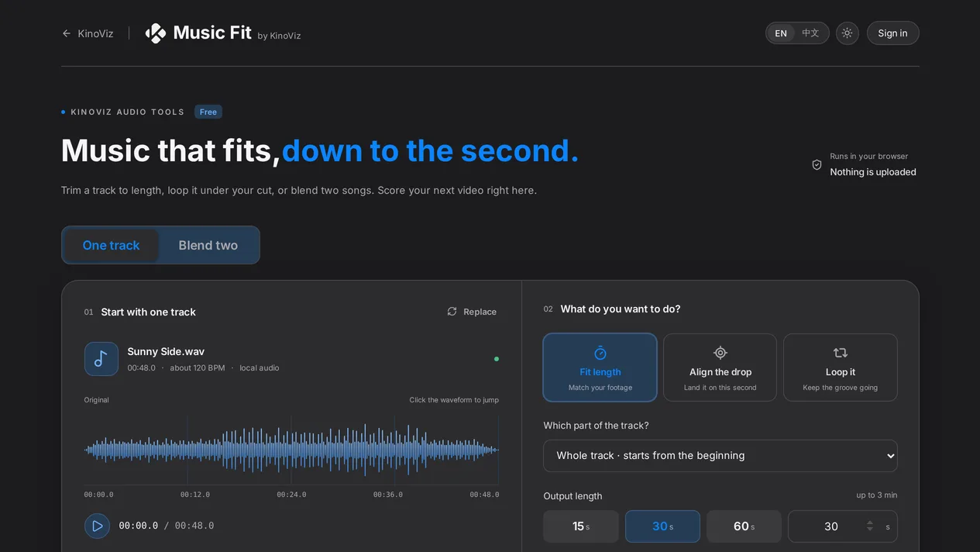Click the 00:36.0 timeline label

(388, 495)
